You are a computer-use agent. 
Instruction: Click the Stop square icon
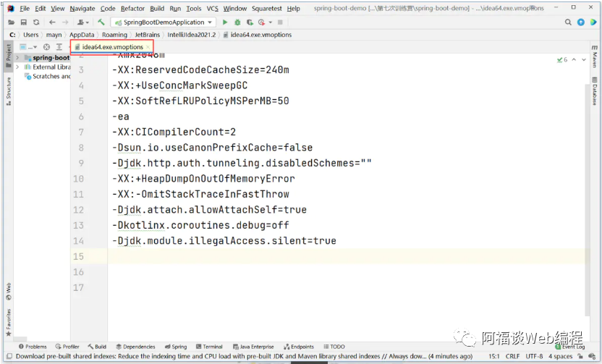[280, 22]
